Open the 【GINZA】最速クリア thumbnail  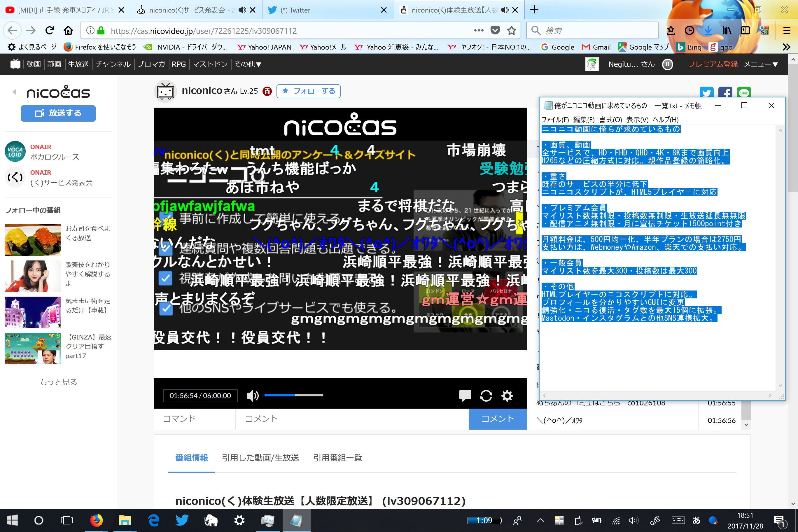33,349
